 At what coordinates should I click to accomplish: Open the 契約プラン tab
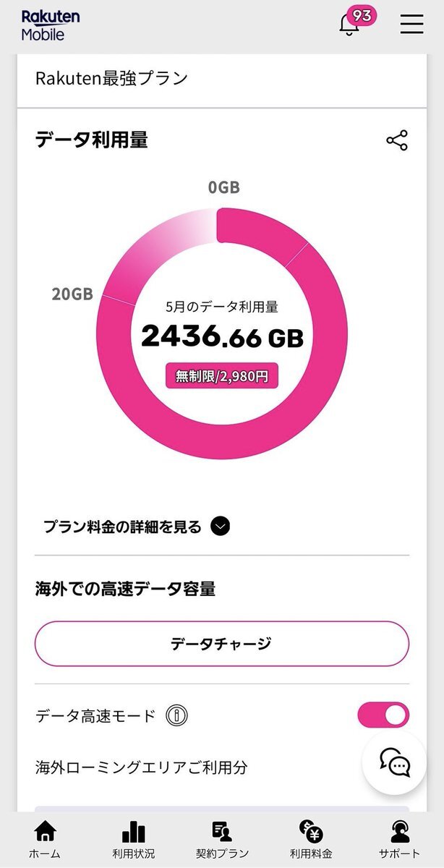coord(222,839)
